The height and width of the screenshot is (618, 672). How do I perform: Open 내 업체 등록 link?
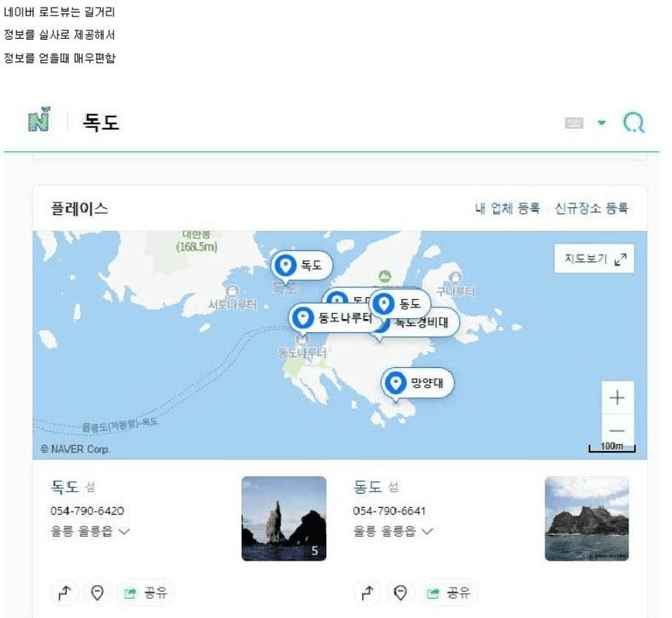point(507,209)
